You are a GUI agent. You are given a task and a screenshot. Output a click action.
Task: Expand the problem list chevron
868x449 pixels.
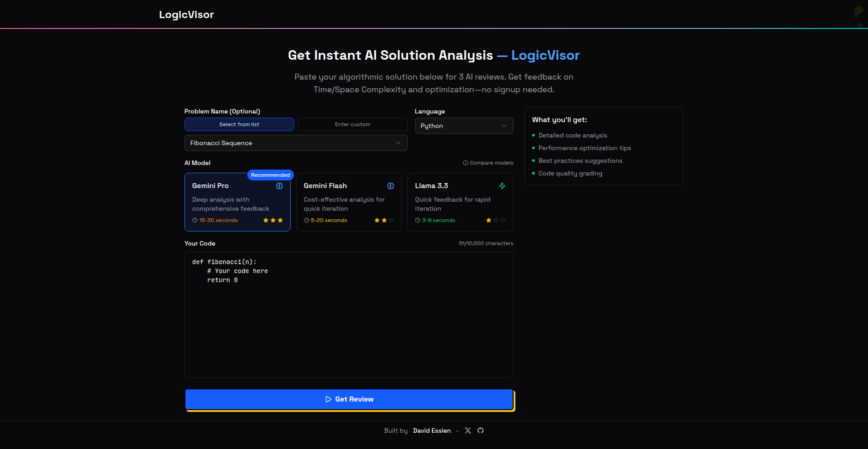click(398, 143)
